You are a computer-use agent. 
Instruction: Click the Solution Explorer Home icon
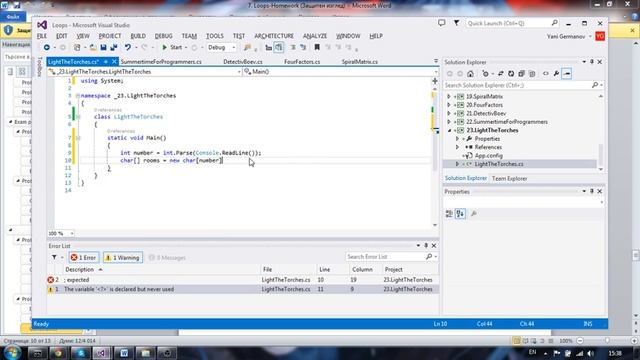point(470,73)
